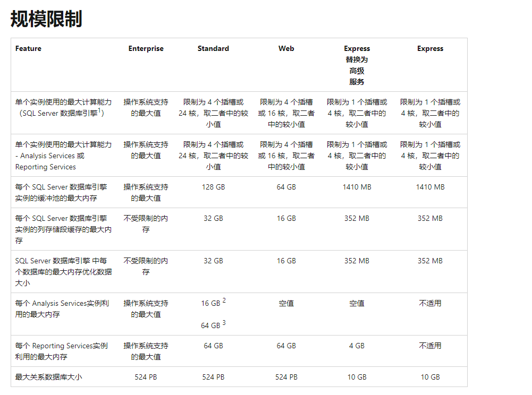The image size is (532, 395).
Task: Click the SQL Server 数据库引擎 compute capacity row label
Action: pos(63,107)
